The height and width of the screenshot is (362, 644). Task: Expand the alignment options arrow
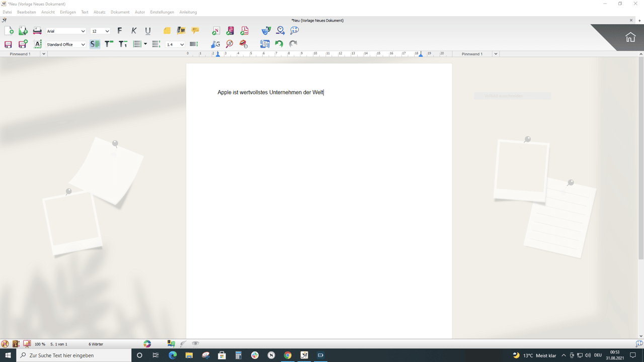145,44
